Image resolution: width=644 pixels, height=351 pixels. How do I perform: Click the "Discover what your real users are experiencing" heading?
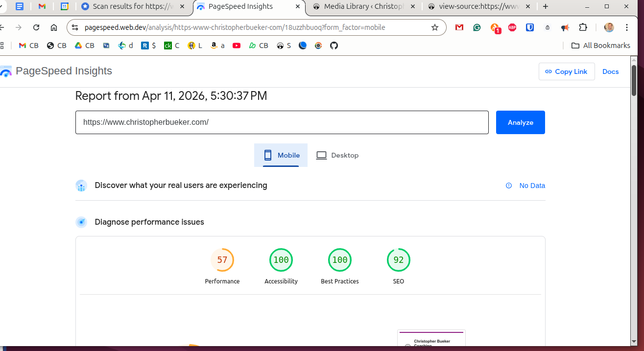tap(181, 186)
